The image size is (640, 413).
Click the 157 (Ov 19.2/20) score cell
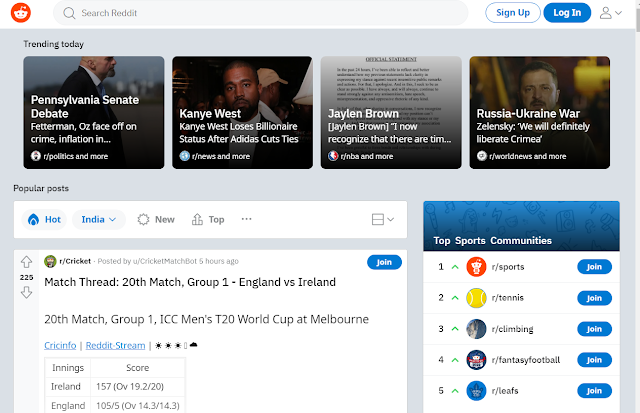click(x=138, y=386)
